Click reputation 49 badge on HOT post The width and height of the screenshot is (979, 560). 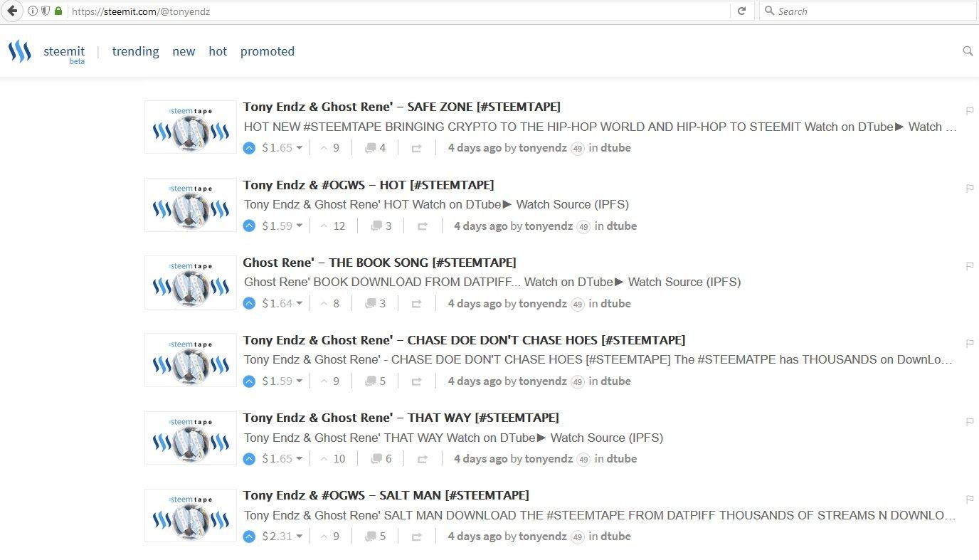pos(583,226)
